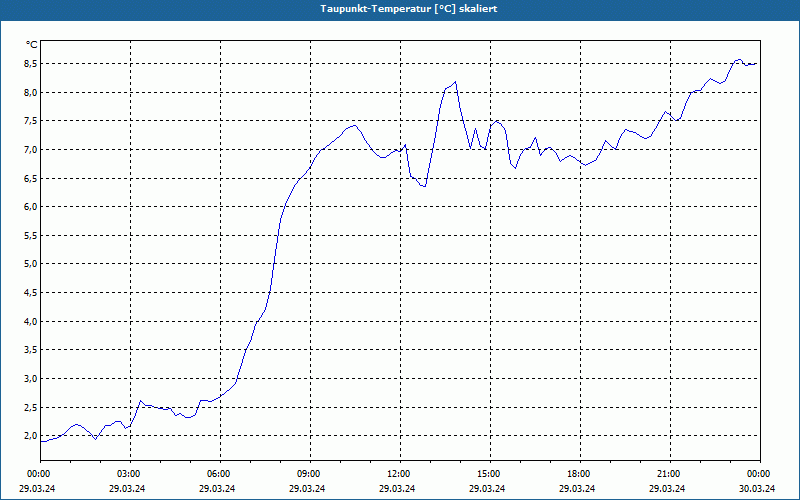This screenshot has height=500, width=800.
Task: Click the "18:00" time label
Action: pos(580,474)
